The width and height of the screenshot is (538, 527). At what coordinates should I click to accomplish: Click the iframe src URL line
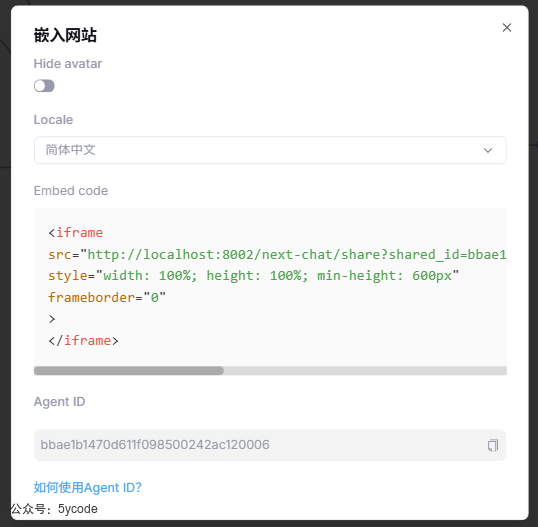coord(277,255)
